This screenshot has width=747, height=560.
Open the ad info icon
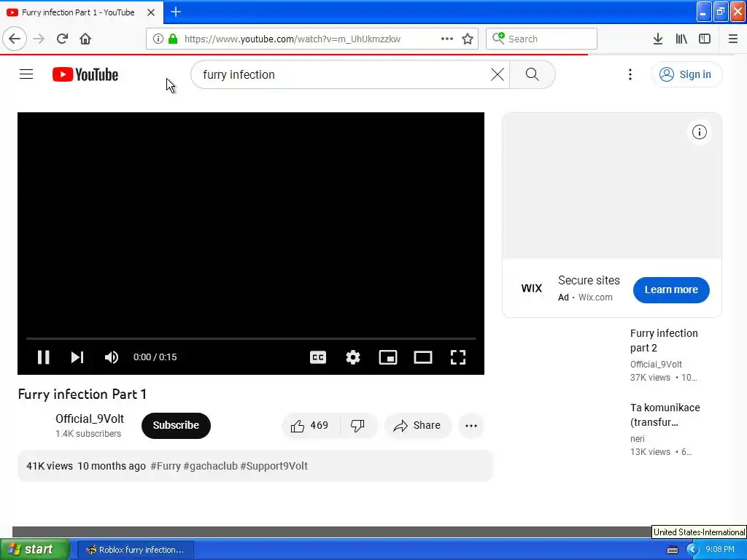point(700,132)
